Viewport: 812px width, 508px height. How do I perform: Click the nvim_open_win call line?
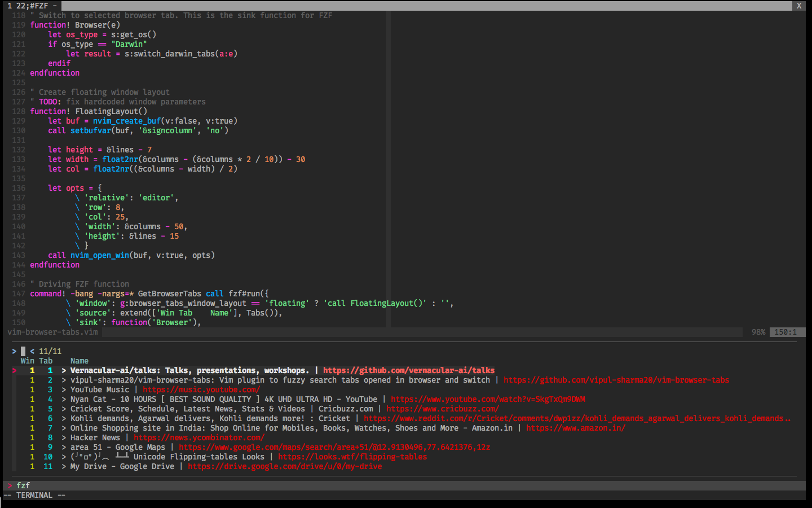click(131, 255)
